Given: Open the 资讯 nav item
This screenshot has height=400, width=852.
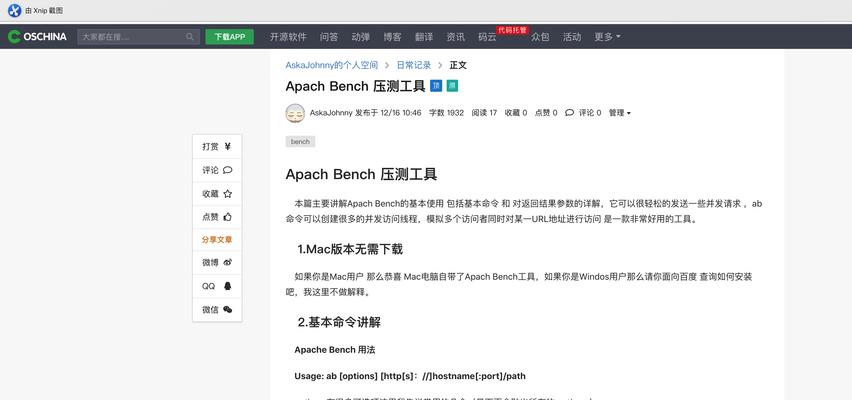Looking at the screenshot, I should tap(455, 37).
